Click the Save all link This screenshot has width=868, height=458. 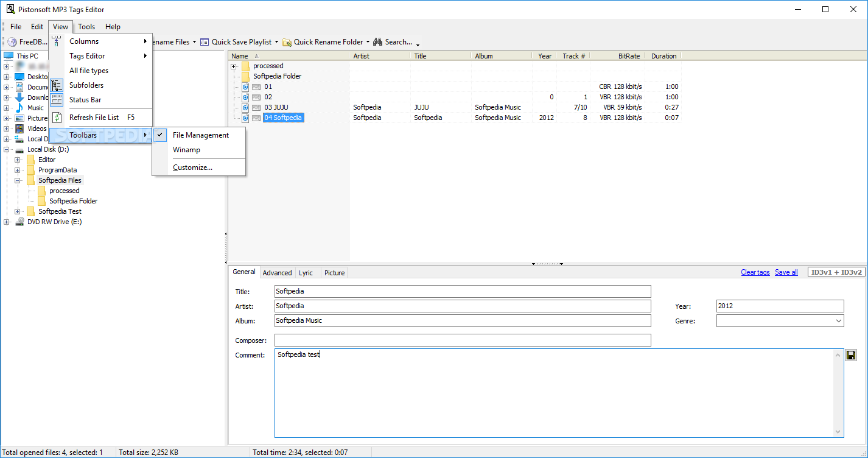[x=786, y=272]
